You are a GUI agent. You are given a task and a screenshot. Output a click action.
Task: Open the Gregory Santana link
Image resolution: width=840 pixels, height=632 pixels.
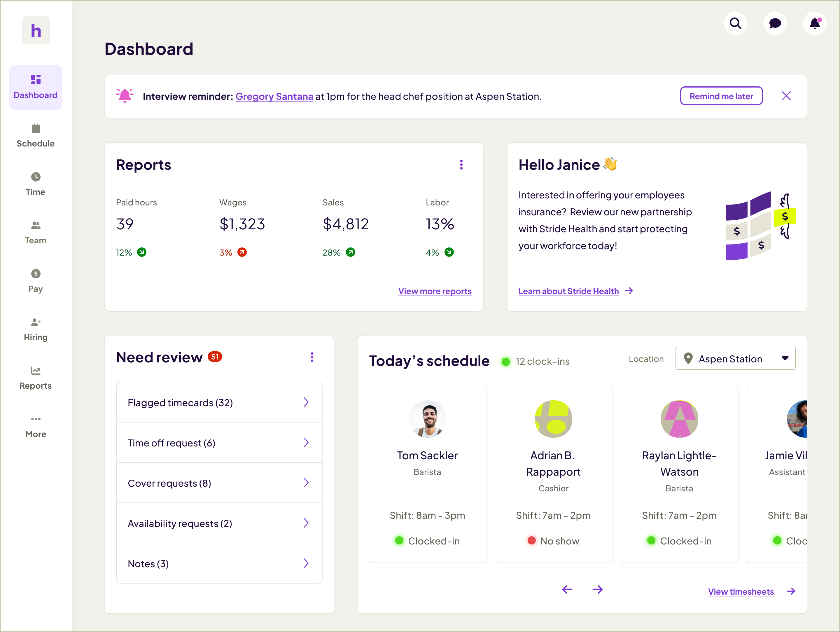tap(274, 97)
